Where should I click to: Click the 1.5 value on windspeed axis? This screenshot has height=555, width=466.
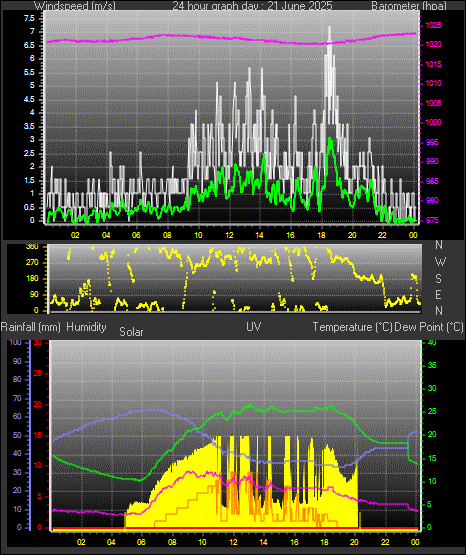coord(29,181)
